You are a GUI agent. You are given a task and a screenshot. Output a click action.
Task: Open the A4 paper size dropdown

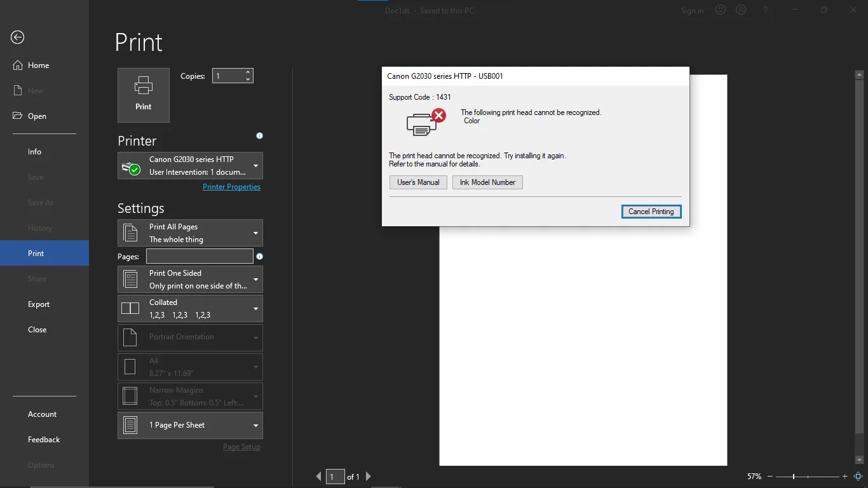click(x=190, y=367)
